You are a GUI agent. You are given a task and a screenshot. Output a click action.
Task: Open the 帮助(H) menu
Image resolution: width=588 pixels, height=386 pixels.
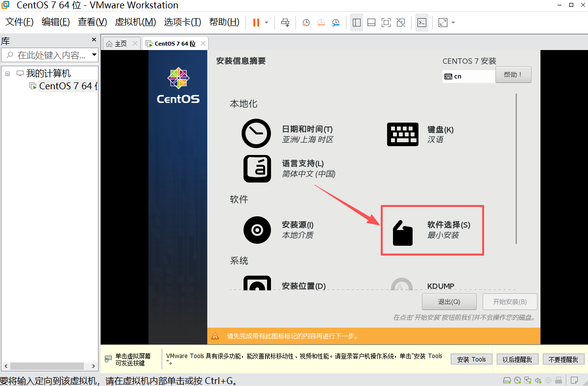224,22
